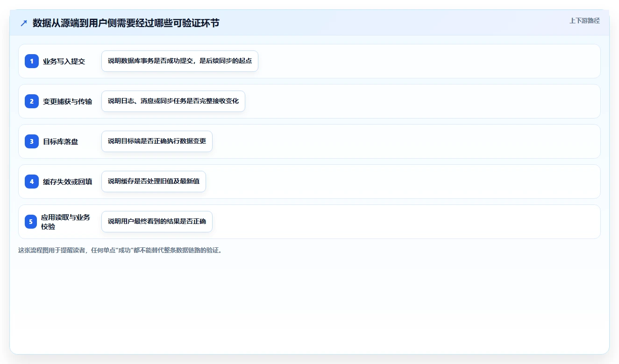The image size is (619, 364).
Task: Open the note 说明目标端是否正确执行数据变更
Action: click(x=157, y=141)
